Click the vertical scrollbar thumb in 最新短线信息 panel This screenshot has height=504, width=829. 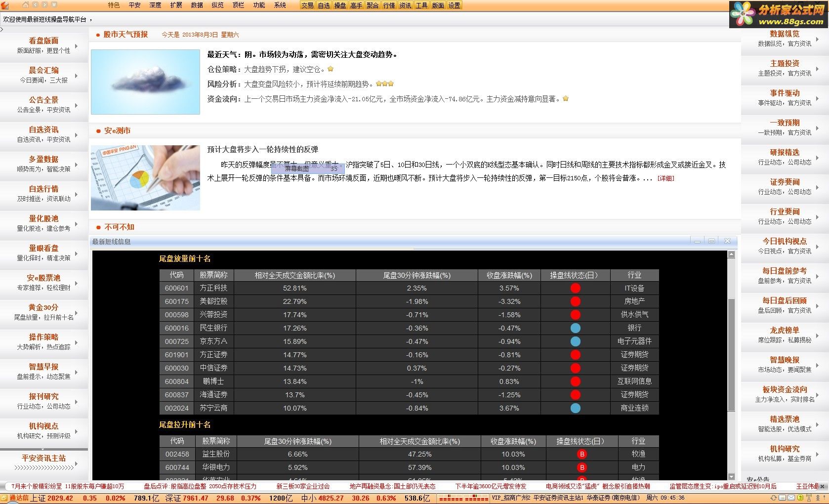pos(731,354)
